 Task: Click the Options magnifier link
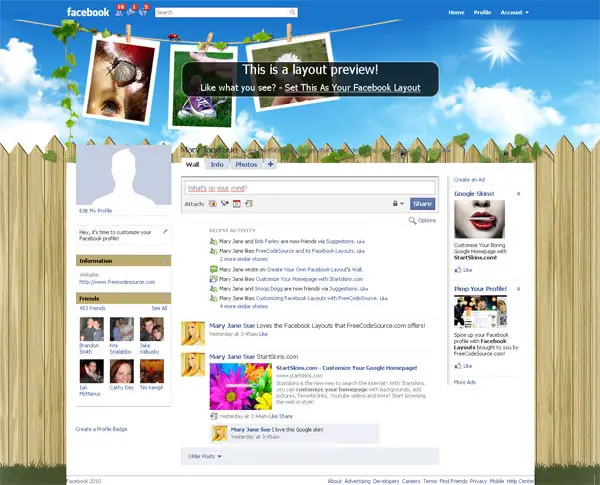(422, 220)
